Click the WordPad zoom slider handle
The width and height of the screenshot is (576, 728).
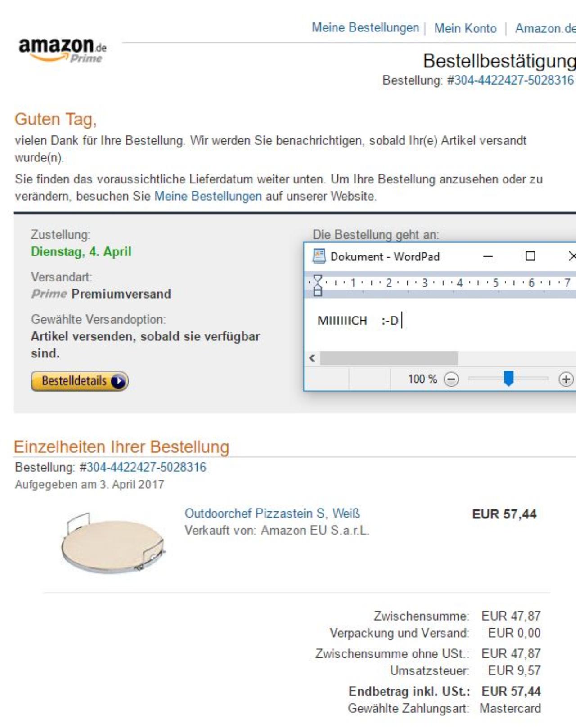point(508,379)
